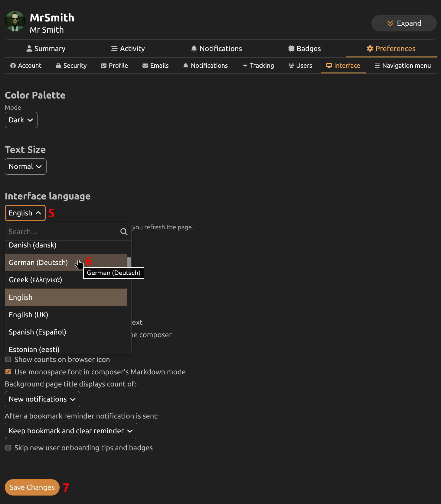Click MrSmith's profile avatar picture
This screenshot has width=441, height=504.
pos(15,21)
